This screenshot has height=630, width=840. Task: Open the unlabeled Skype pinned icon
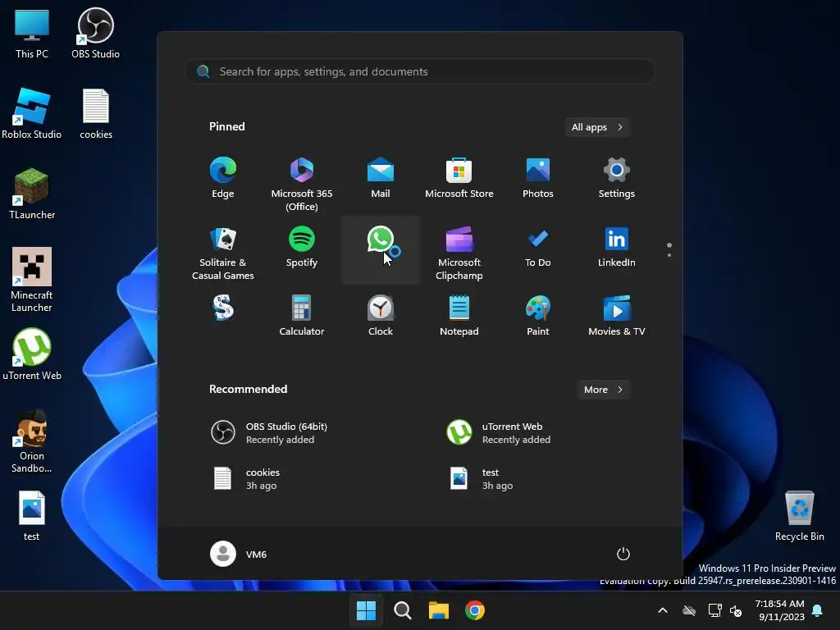pos(223,308)
